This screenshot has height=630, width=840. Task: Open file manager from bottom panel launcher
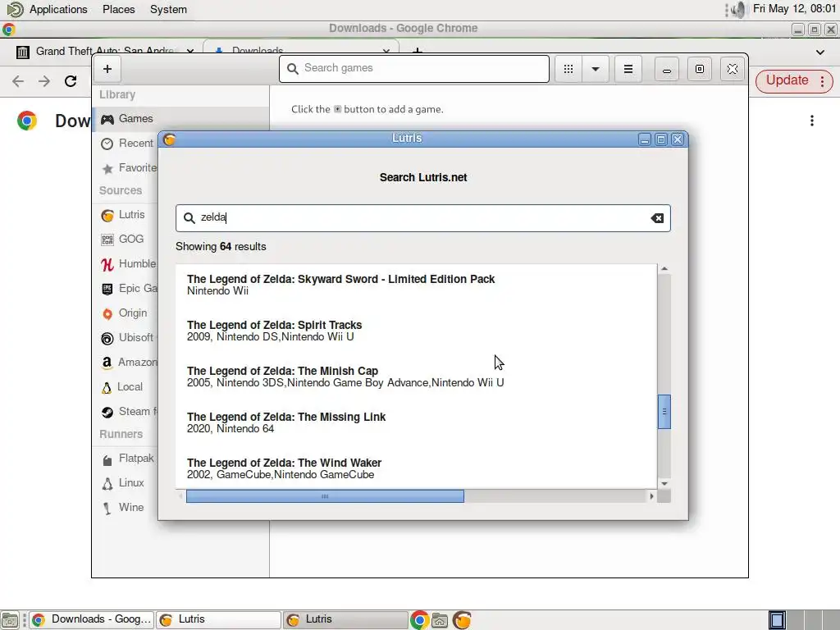[440, 620]
